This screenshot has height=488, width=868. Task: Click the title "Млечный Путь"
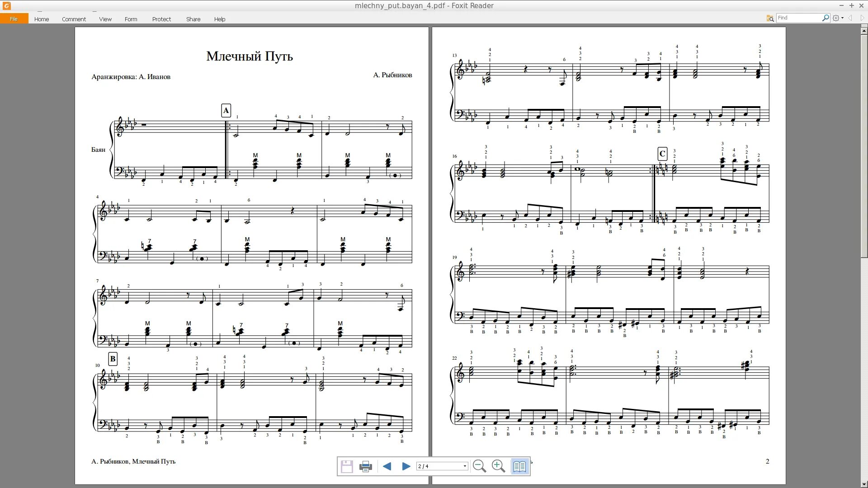[x=250, y=56]
